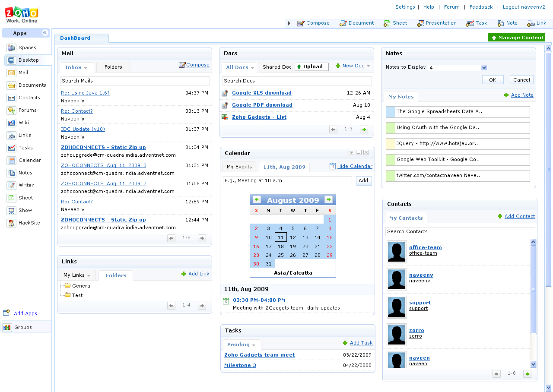Click the Forums sidebar icon
Image resolution: width=553 pixels, height=392 pixels.
click(x=11, y=110)
